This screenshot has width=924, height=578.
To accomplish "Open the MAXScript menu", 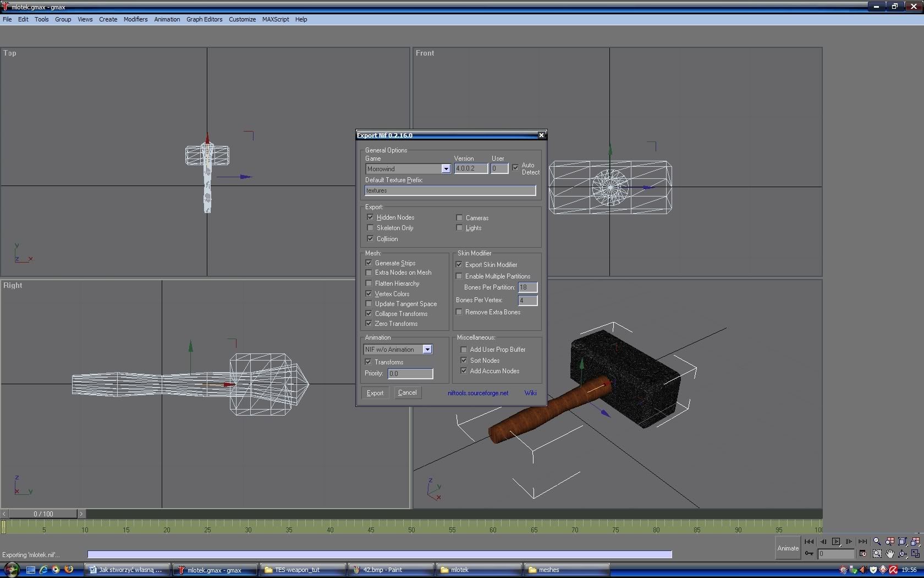I will click(276, 19).
